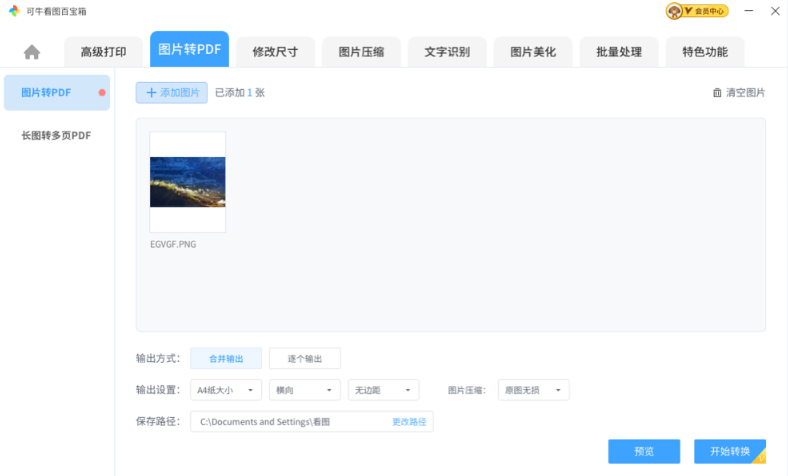Expand the 横向 orientation dropdown

pos(304,390)
